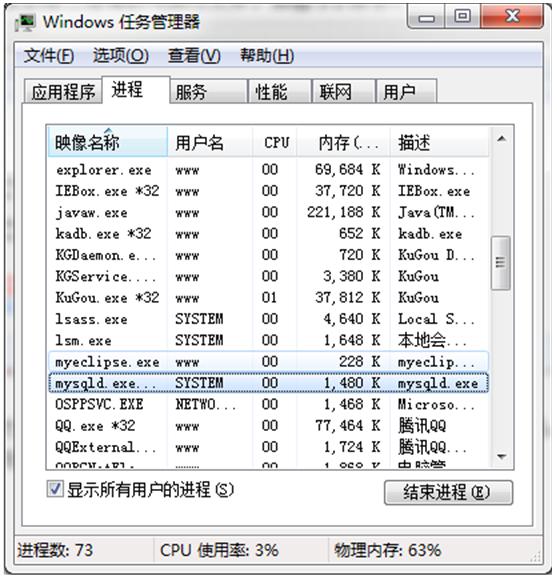Click the 腾讯QQ description cell
The width and height of the screenshot is (557, 580).
(x=422, y=426)
